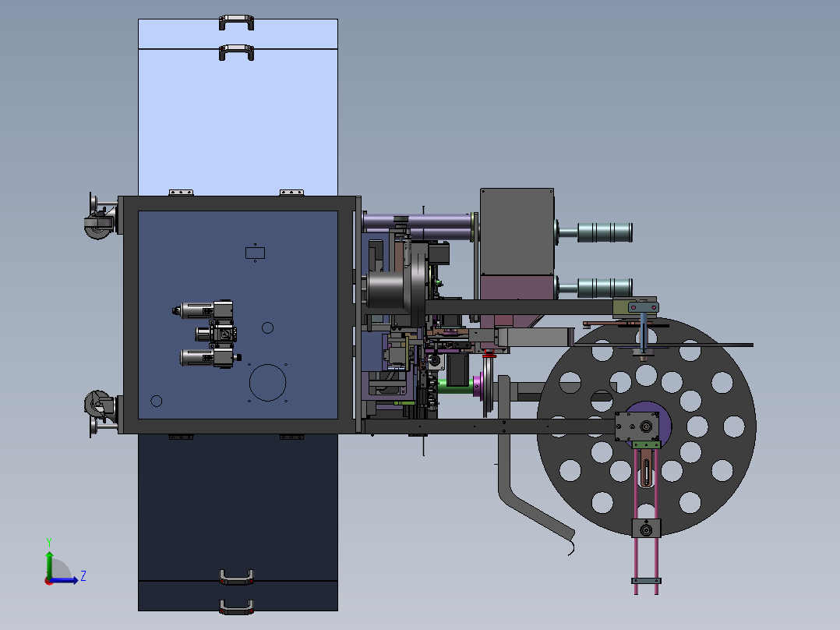
Task: Select the small rectangular cutout on blue panel
Action: click(255, 253)
